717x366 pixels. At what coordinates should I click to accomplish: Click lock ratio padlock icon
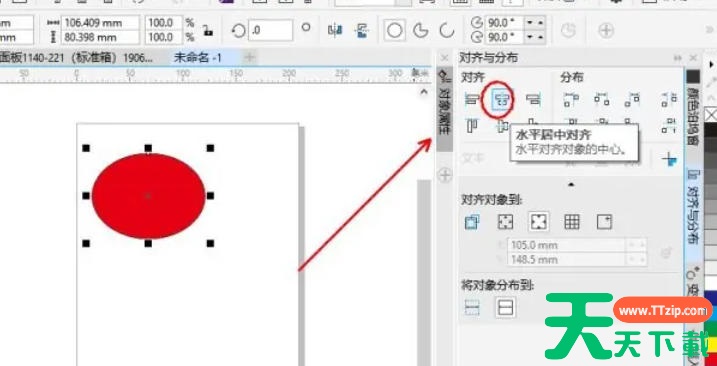pos(208,31)
